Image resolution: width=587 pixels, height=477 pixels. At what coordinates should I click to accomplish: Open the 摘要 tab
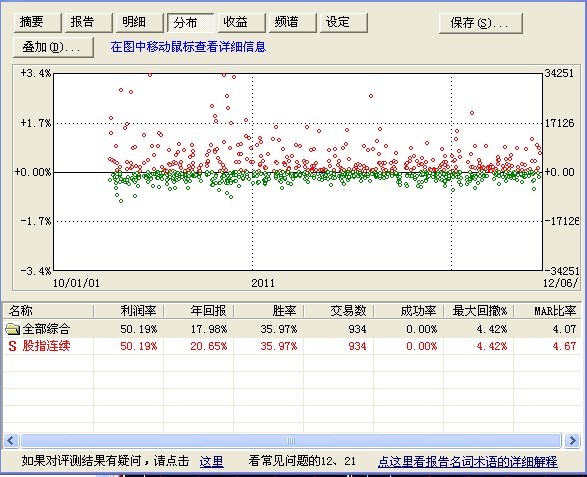click(x=37, y=22)
